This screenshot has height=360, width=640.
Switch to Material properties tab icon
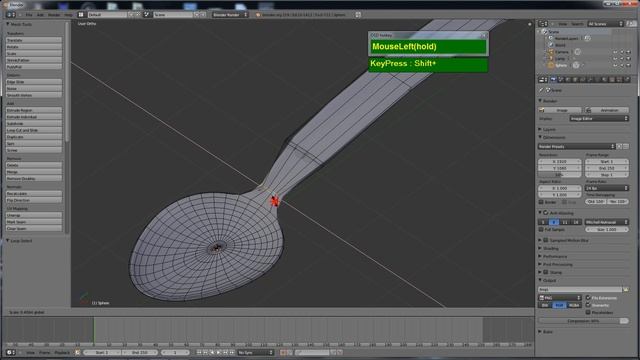605,80
